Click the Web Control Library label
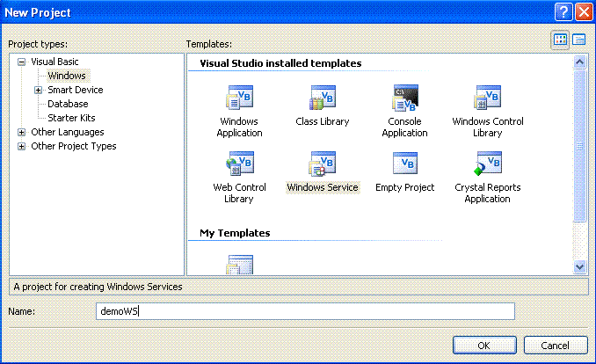The height and width of the screenshot is (364, 596). point(239,193)
